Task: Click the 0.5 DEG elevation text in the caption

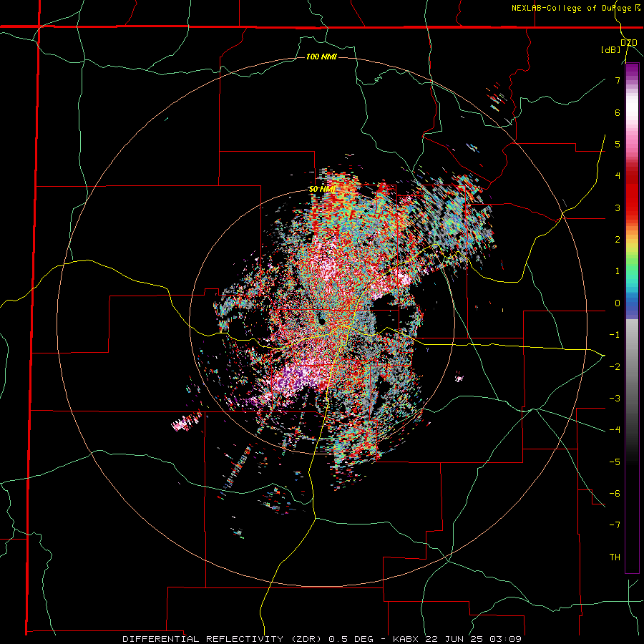Action: pyautogui.click(x=351, y=639)
